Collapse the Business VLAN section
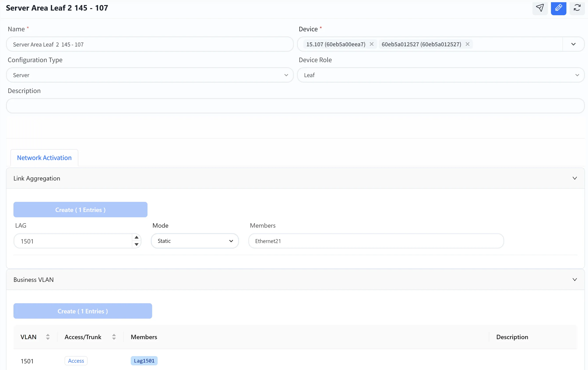Image resolution: width=588 pixels, height=370 pixels. tap(575, 279)
